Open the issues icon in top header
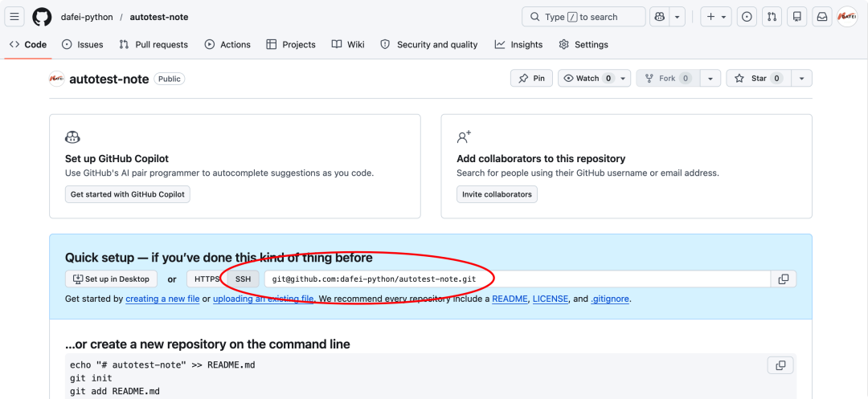The image size is (868, 399). 747,17
